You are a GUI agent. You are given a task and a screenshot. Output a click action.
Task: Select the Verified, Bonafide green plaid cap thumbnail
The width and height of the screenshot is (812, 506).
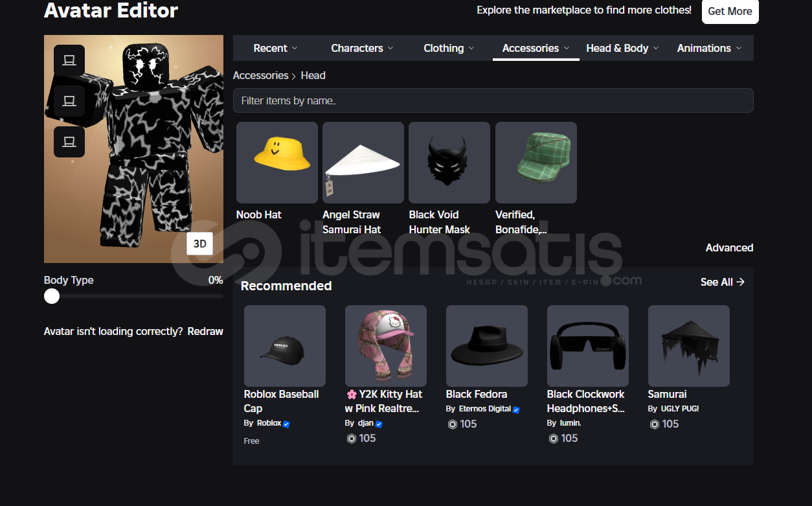[536, 163]
